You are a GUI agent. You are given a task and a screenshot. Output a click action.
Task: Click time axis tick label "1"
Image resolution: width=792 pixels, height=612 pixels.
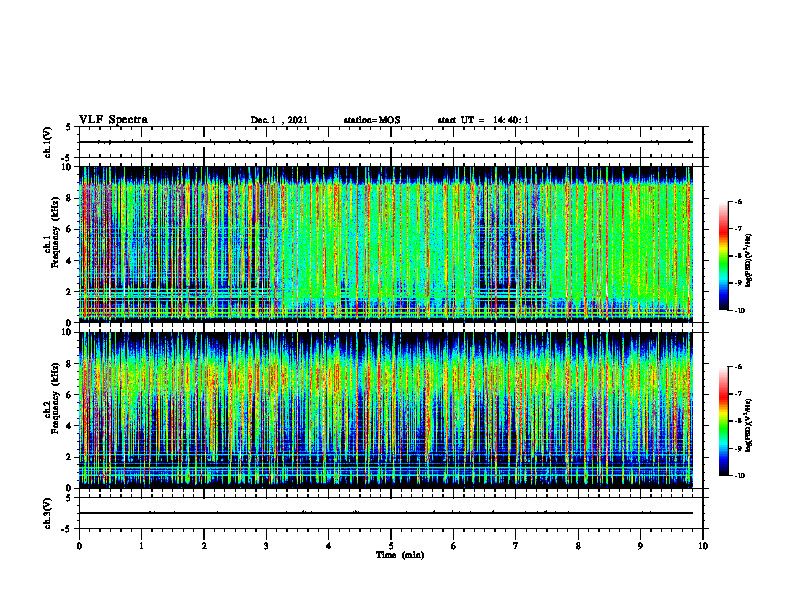pyautogui.click(x=141, y=546)
